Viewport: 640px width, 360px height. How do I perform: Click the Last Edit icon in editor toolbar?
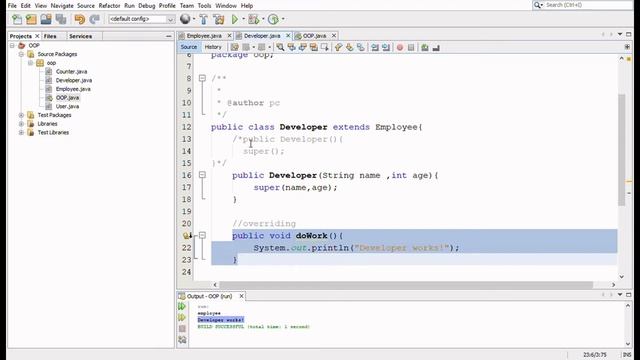234,47
